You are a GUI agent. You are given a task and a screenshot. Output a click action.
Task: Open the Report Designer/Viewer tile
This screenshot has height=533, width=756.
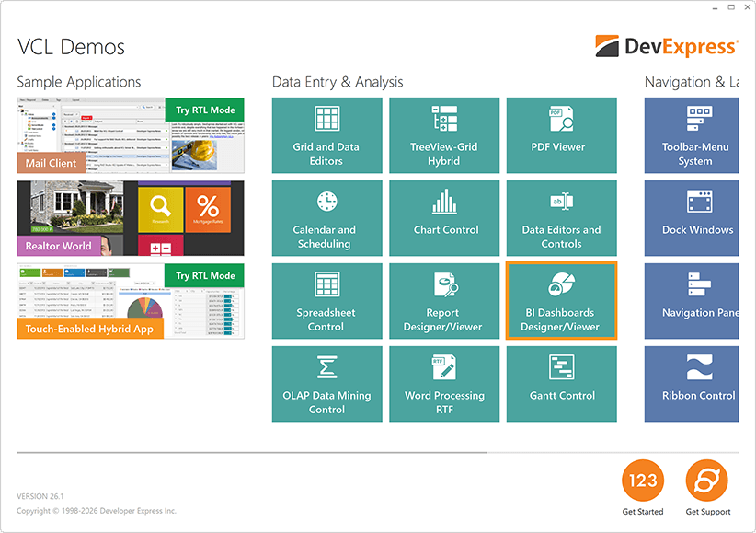tap(444, 301)
